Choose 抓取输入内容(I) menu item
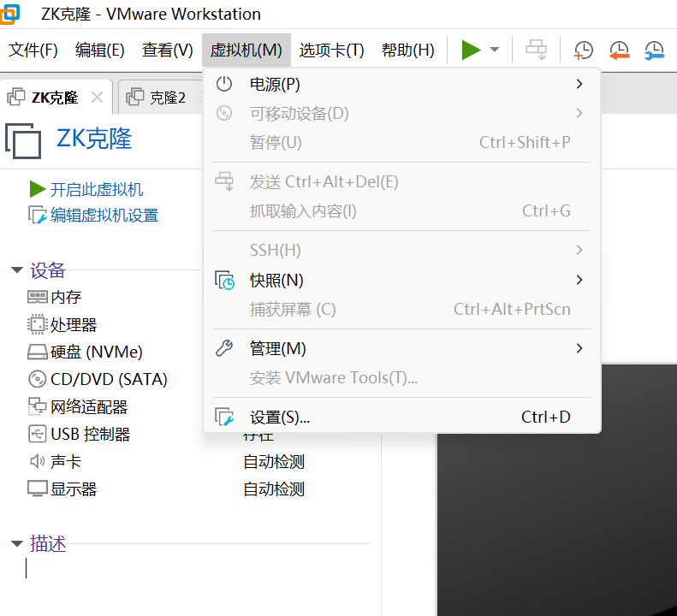Screen dimensions: 677x616 402,211
